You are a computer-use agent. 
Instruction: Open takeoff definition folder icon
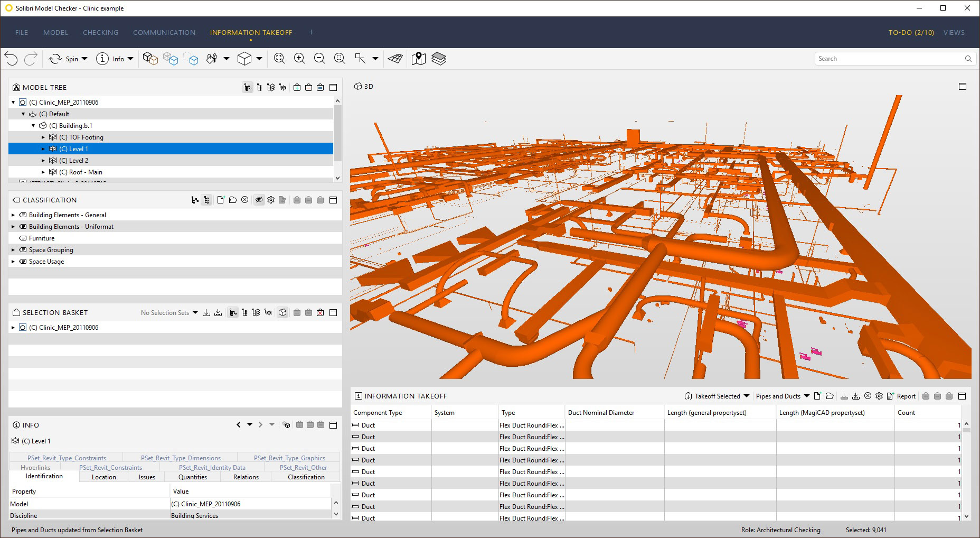click(x=830, y=396)
